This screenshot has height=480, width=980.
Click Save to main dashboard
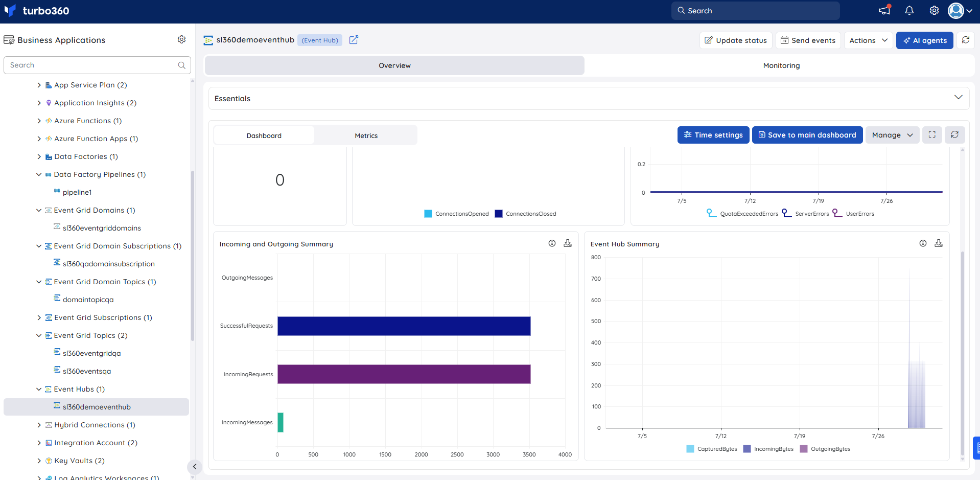(807, 135)
